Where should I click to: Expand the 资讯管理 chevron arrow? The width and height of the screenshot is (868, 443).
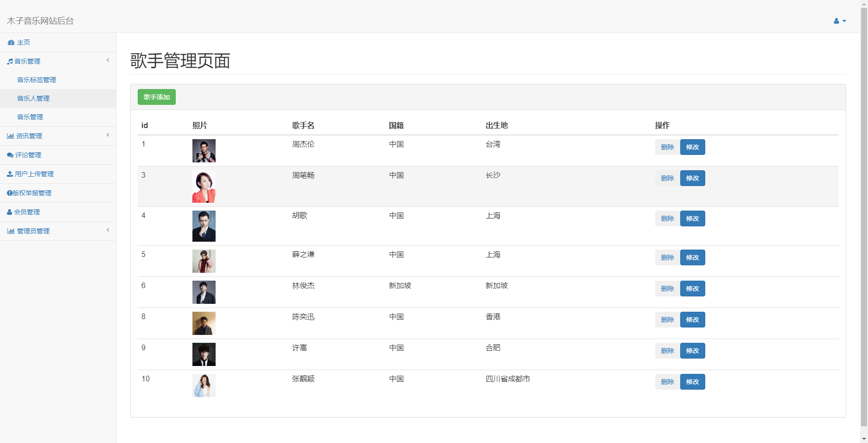point(108,135)
